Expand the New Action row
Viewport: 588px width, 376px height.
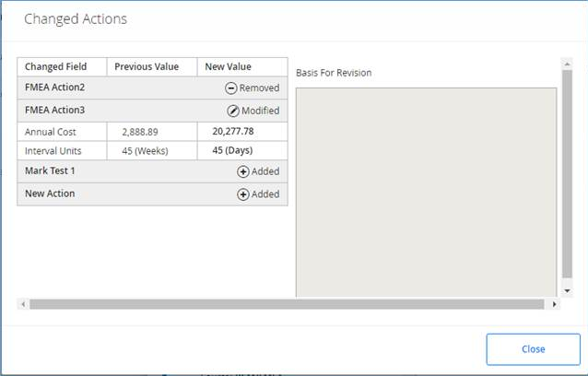coord(152,194)
